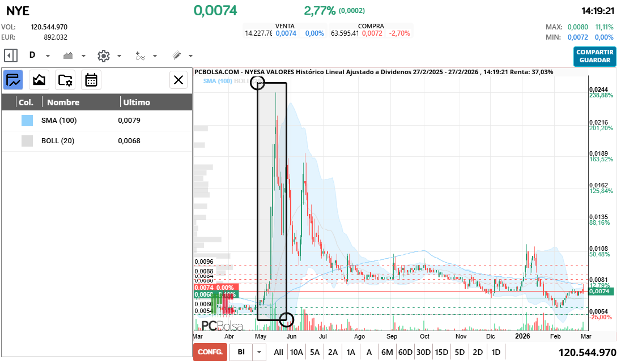The height and width of the screenshot is (364, 625).
Task: Select the 2D time range
Action: 478,352
